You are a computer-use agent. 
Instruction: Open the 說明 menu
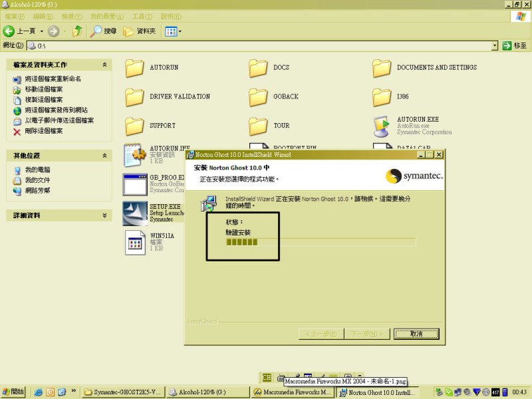pyautogui.click(x=171, y=16)
